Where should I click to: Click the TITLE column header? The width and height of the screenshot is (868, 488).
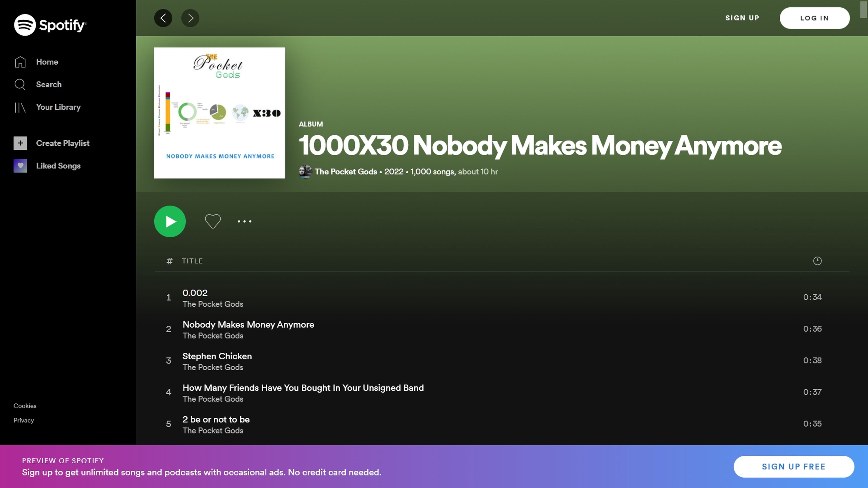click(x=192, y=261)
